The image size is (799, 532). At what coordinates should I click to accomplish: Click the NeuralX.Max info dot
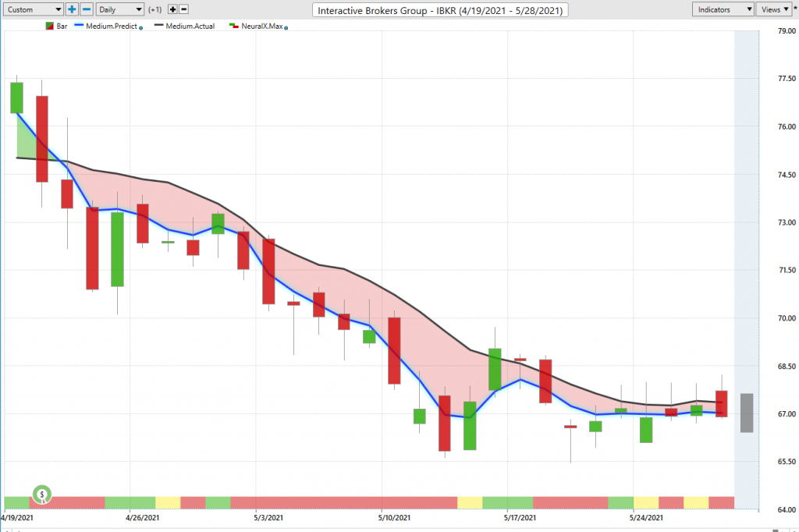[x=286, y=28]
